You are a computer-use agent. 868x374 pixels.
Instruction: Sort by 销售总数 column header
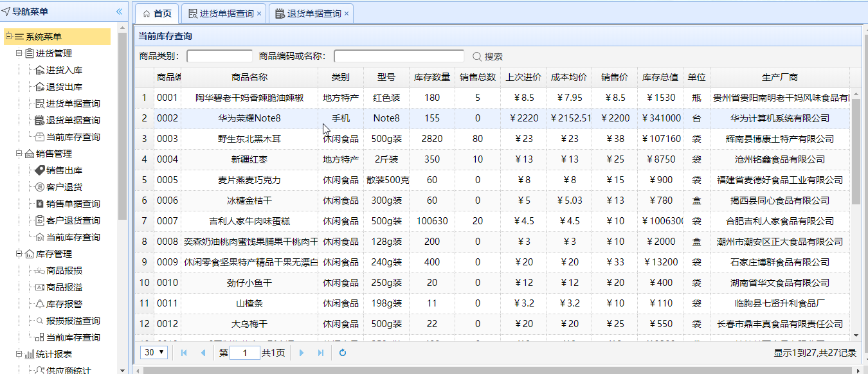[478, 77]
